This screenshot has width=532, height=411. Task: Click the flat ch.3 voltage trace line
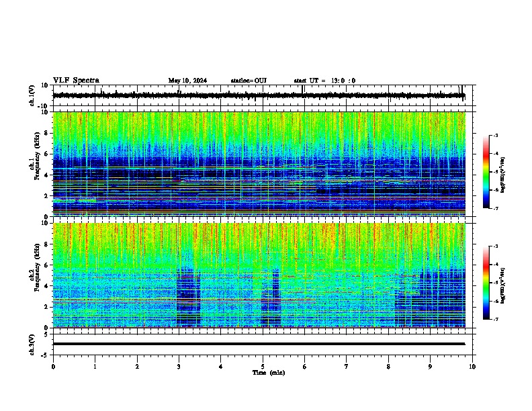[x=259, y=344]
